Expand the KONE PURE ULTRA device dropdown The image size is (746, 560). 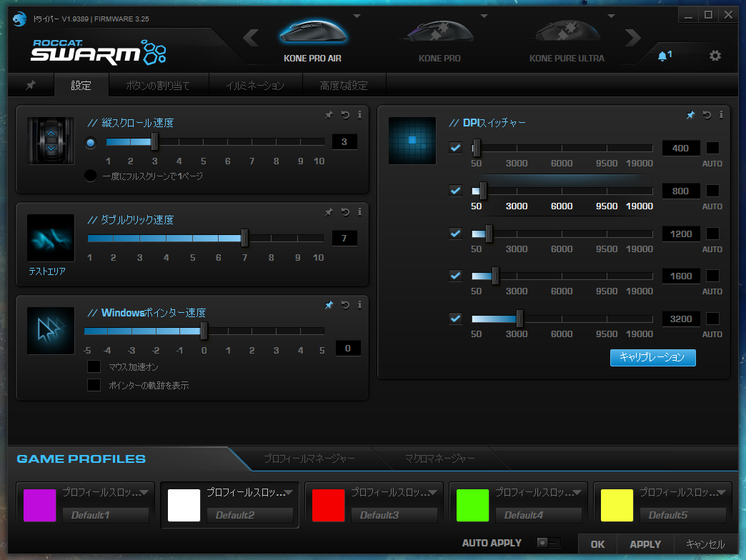point(612,16)
